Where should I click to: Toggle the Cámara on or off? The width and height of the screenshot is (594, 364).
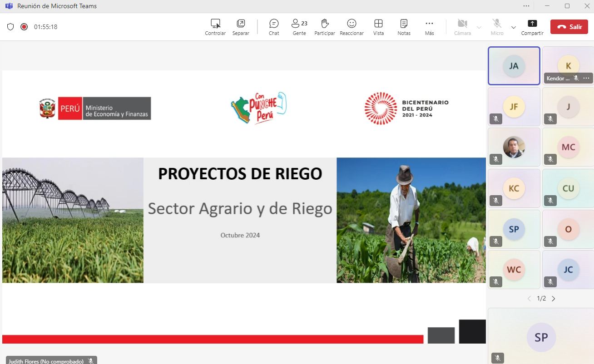462,27
